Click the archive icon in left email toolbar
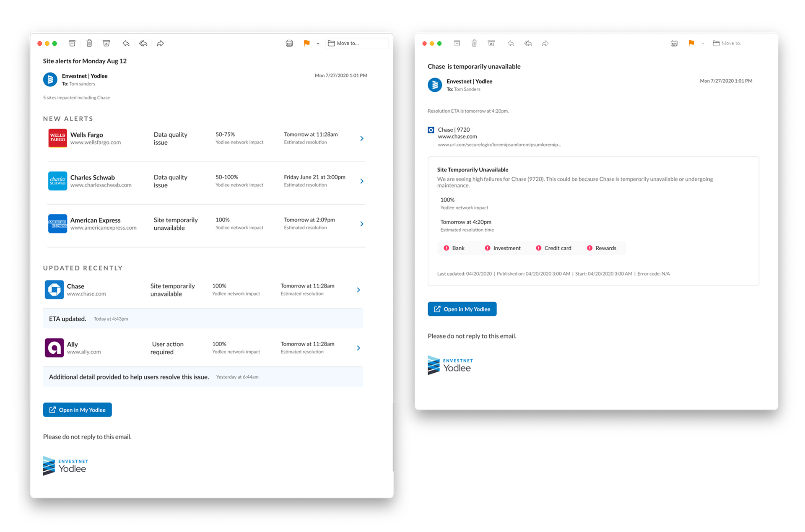This screenshot has height=532, width=805. pyautogui.click(x=72, y=43)
